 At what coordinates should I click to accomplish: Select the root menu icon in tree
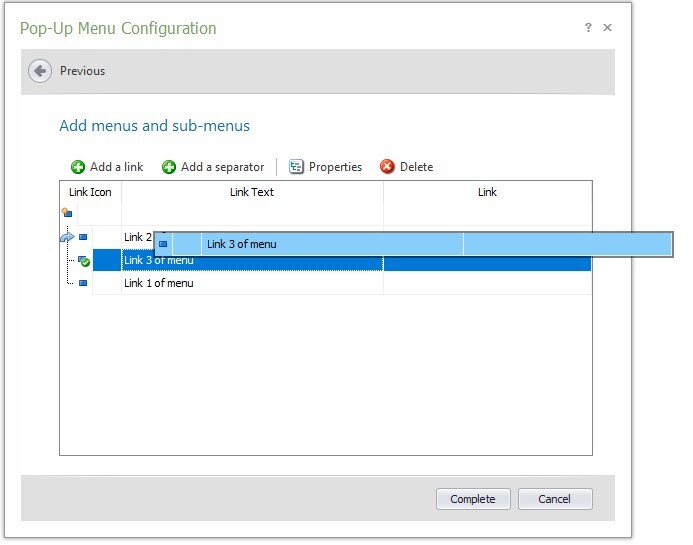(67, 212)
